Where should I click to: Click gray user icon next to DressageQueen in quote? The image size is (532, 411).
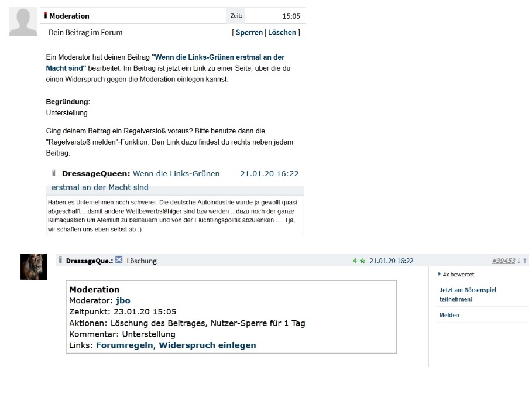54,173
